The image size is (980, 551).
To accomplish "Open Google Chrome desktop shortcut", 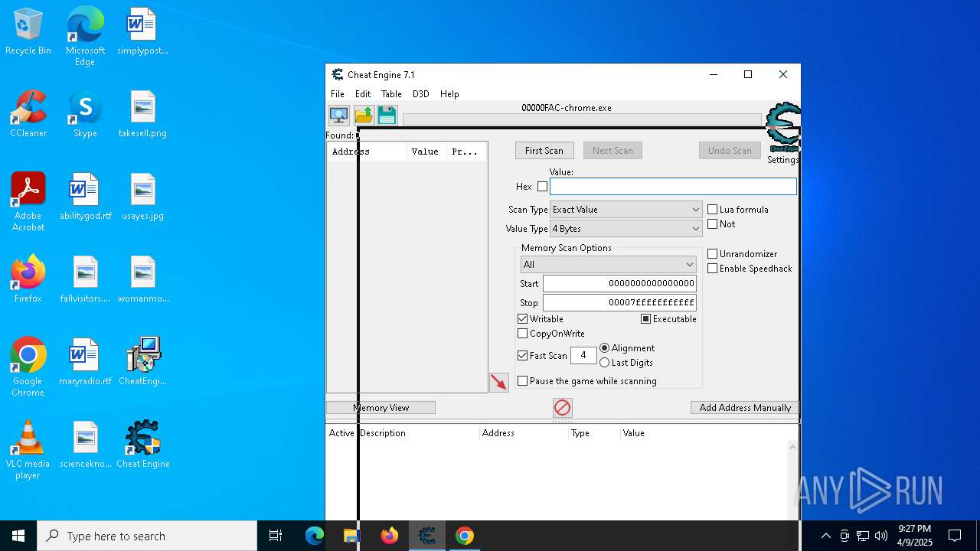I will (x=28, y=367).
